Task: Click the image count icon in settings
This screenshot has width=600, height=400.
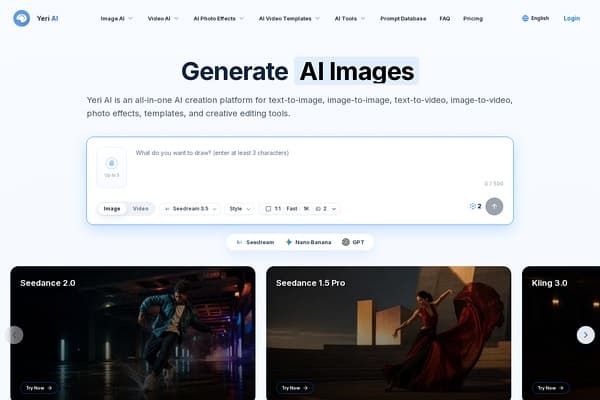Action: pyautogui.click(x=318, y=209)
